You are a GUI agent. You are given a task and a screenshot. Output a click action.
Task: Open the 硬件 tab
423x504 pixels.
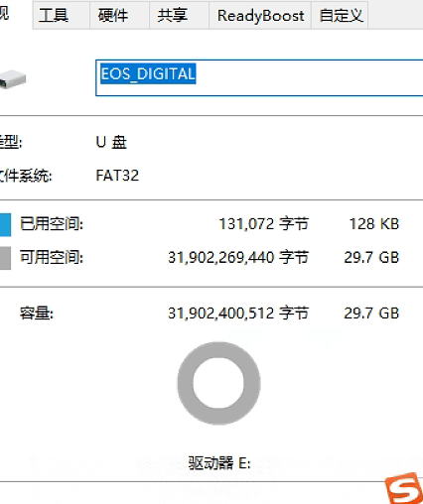(120, 15)
